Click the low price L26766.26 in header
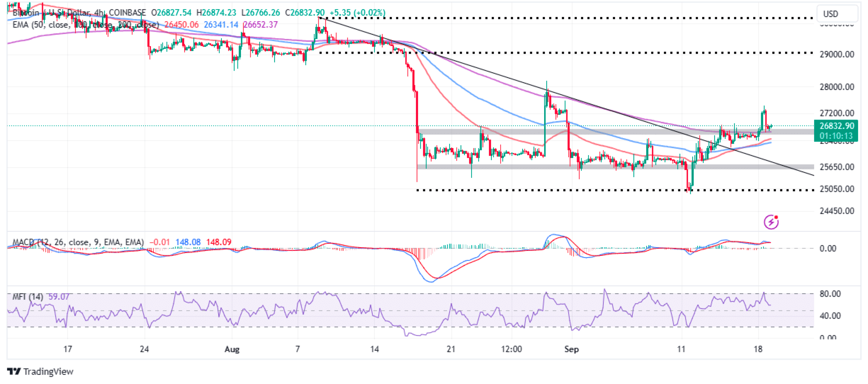The image size is (868, 384). 261,13
